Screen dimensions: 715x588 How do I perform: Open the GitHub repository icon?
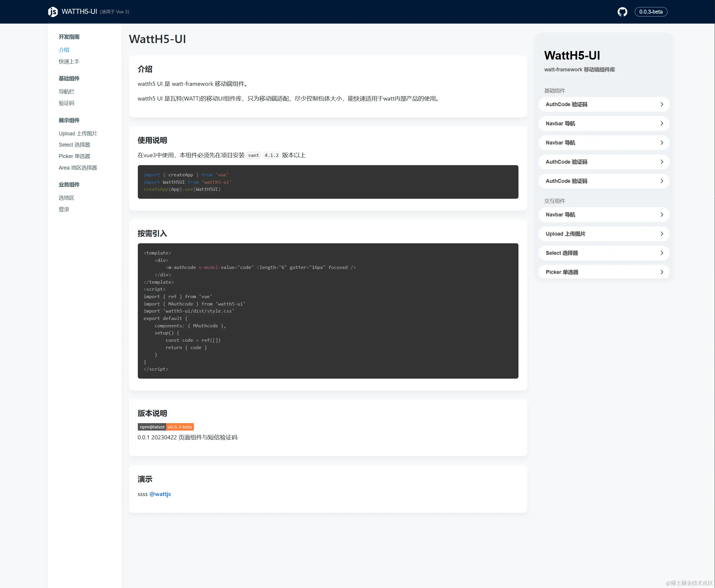(x=622, y=12)
